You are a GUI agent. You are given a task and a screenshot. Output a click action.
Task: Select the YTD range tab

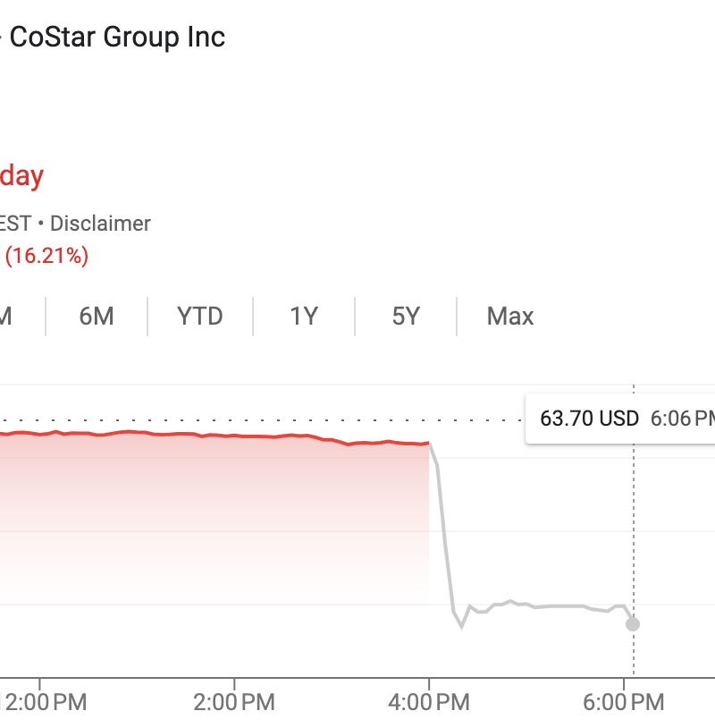(199, 316)
